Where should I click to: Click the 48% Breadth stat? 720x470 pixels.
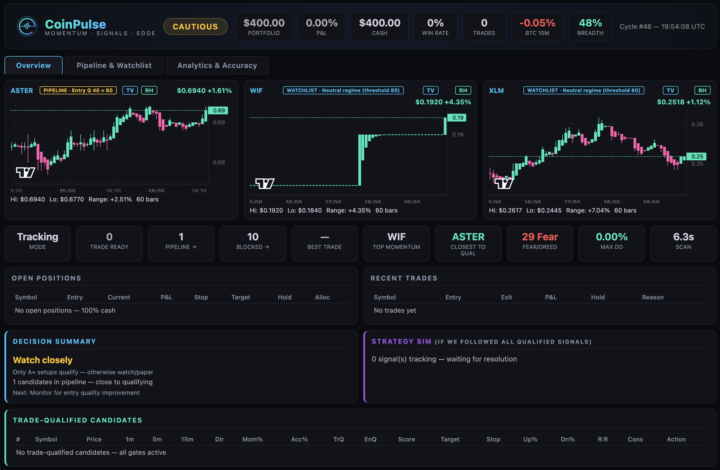pos(590,27)
